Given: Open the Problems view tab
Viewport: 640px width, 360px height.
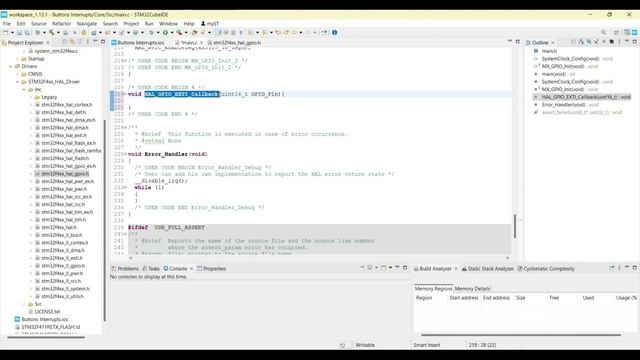Looking at the screenshot, I should coord(125,269).
